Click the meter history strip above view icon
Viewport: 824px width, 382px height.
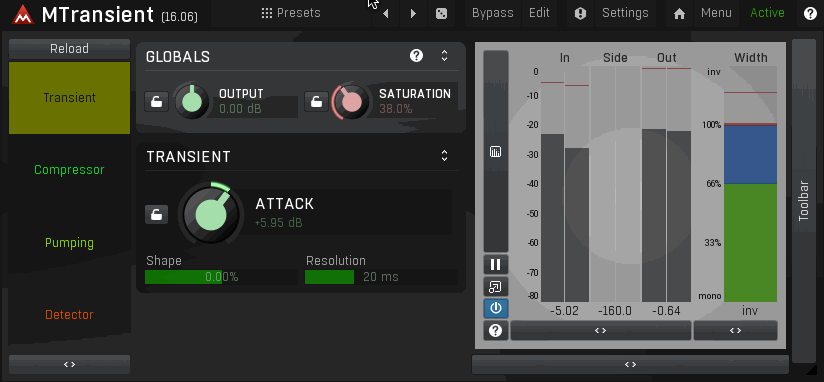tap(496, 97)
